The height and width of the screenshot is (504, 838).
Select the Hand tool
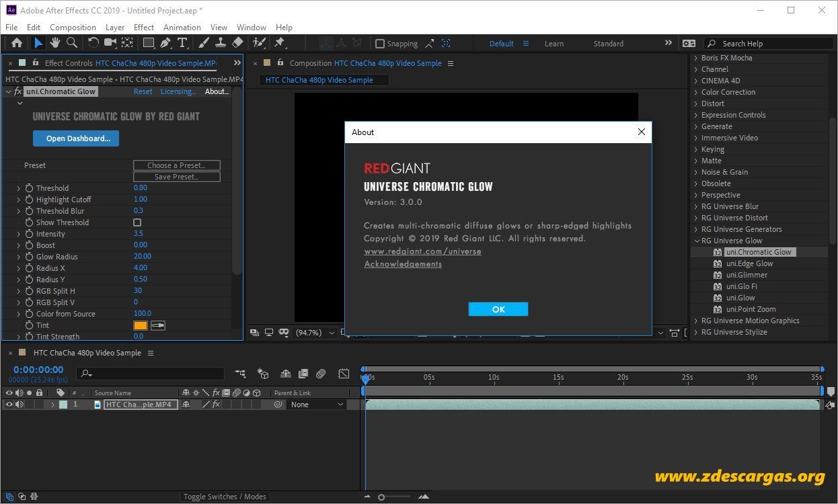point(55,43)
